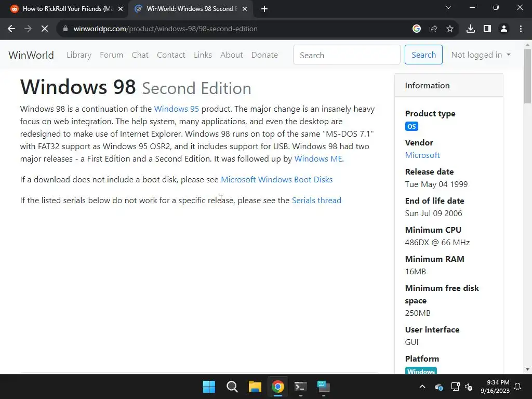Open the Contact nav item

171,55
